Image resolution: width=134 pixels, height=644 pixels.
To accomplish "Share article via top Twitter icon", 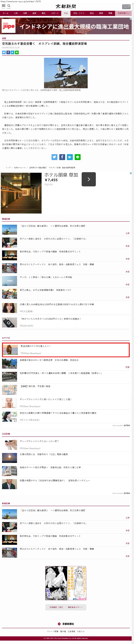I will coord(4,53).
